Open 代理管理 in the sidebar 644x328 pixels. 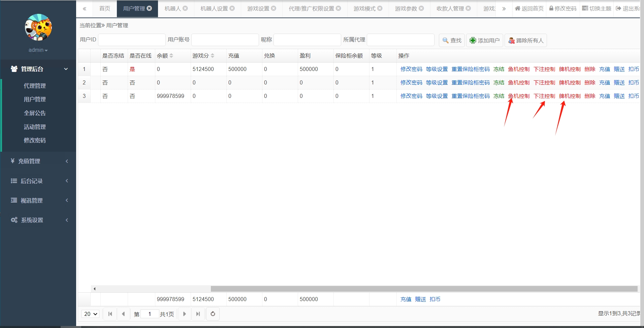coord(35,86)
